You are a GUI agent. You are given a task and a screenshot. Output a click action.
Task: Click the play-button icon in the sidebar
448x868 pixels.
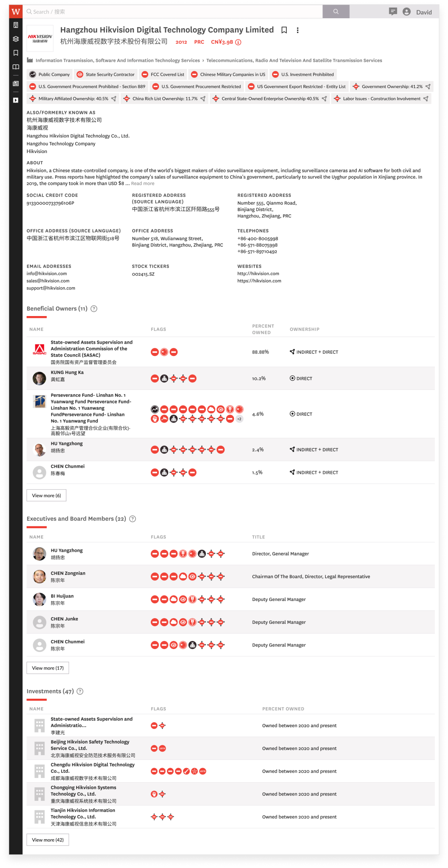click(16, 100)
